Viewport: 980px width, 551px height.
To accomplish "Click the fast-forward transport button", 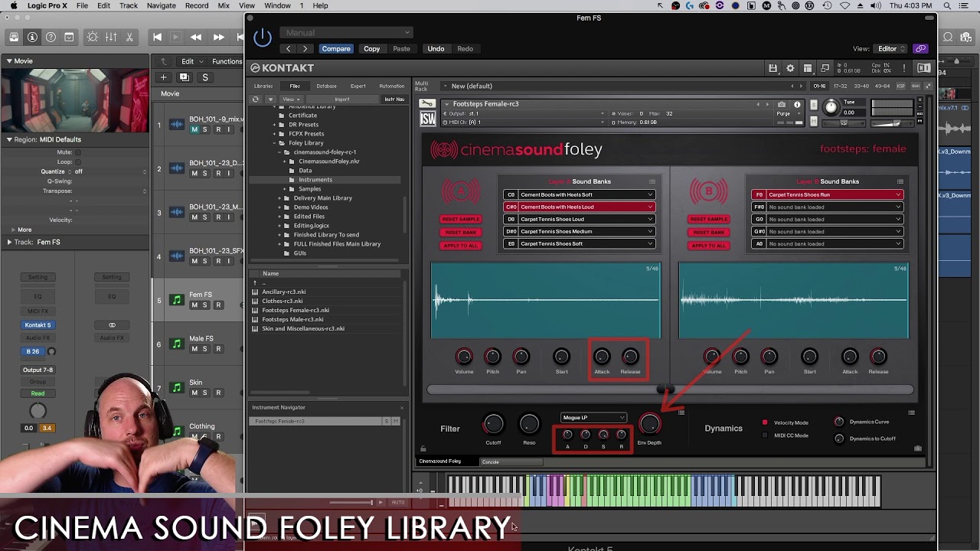I will coord(219,37).
